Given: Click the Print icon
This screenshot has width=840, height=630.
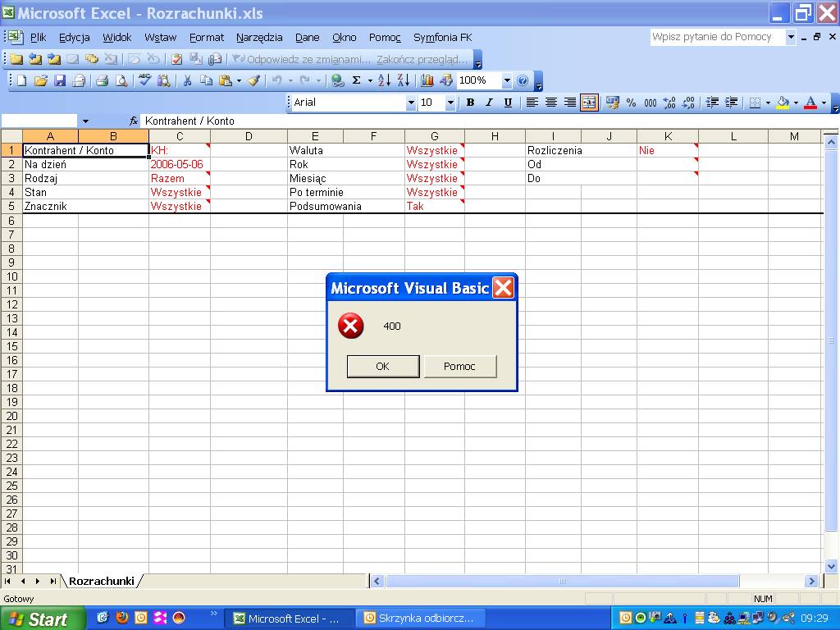Looking at the screenshot, I should 102,81.
